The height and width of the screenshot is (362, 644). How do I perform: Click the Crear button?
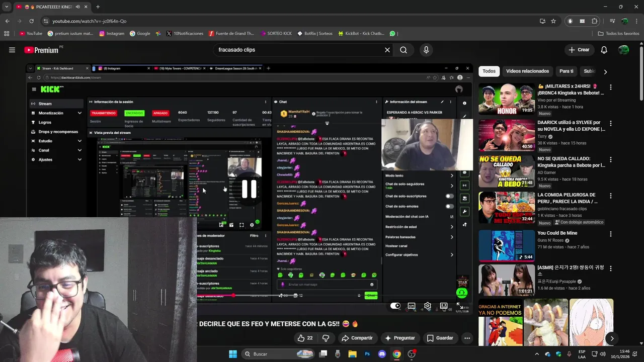pyautogui.click(x=579, y=50)
